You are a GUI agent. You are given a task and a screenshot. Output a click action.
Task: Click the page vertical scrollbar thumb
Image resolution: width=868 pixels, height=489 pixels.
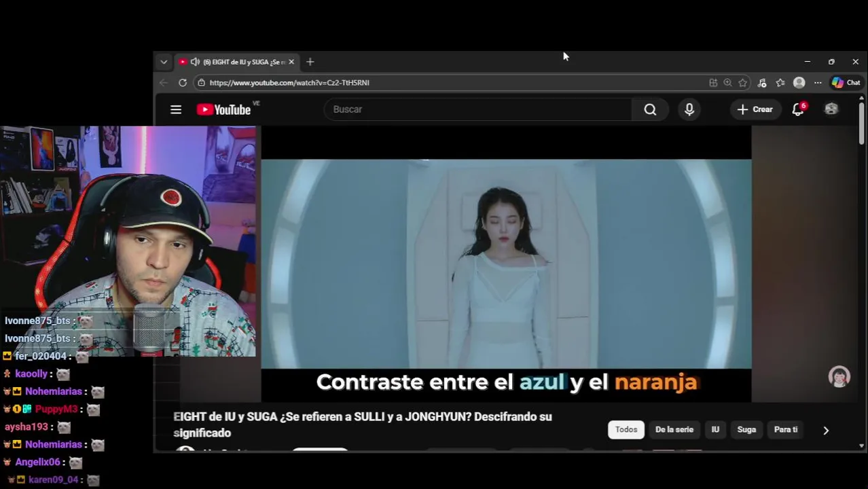pos(862,123)
